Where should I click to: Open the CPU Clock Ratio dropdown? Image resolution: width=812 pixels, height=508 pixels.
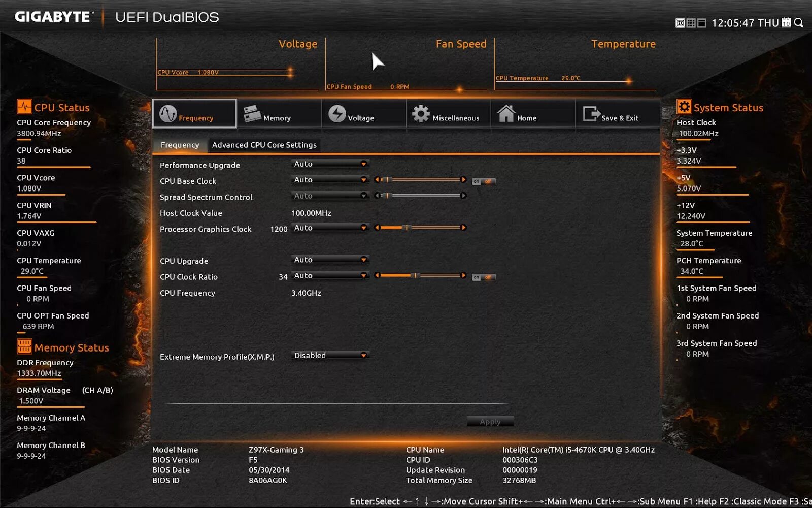click(330, 275)
